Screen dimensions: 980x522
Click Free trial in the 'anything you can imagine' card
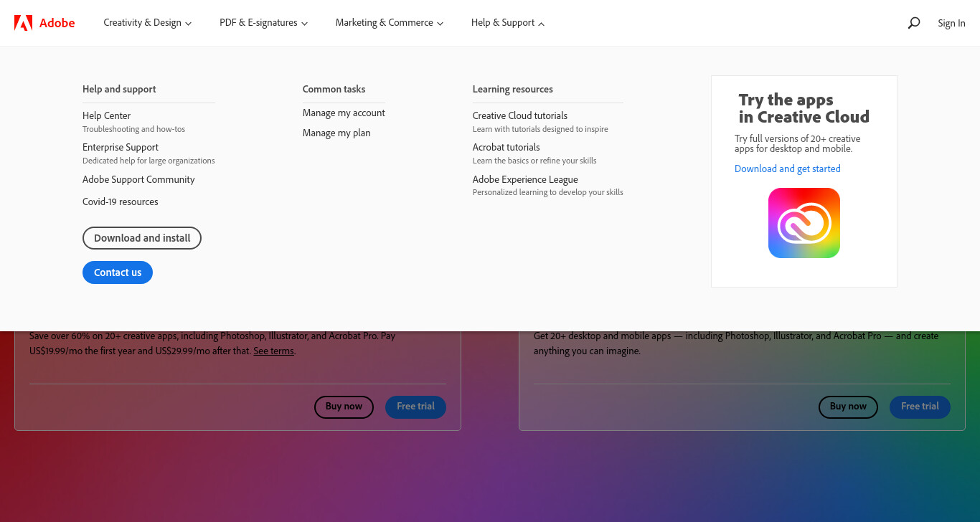[920, 407]
